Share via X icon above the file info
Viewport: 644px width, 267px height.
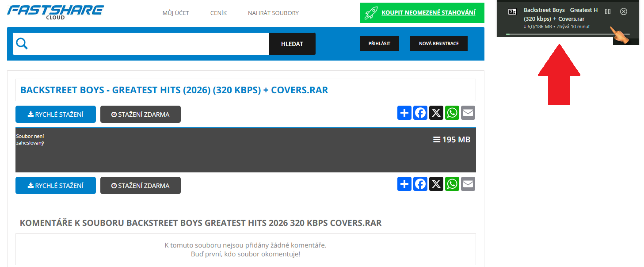point(436,113)
